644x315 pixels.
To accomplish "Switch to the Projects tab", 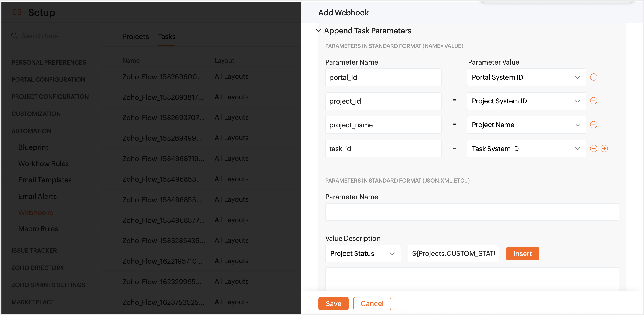I will pyautogui.click(x=135, y=37).
